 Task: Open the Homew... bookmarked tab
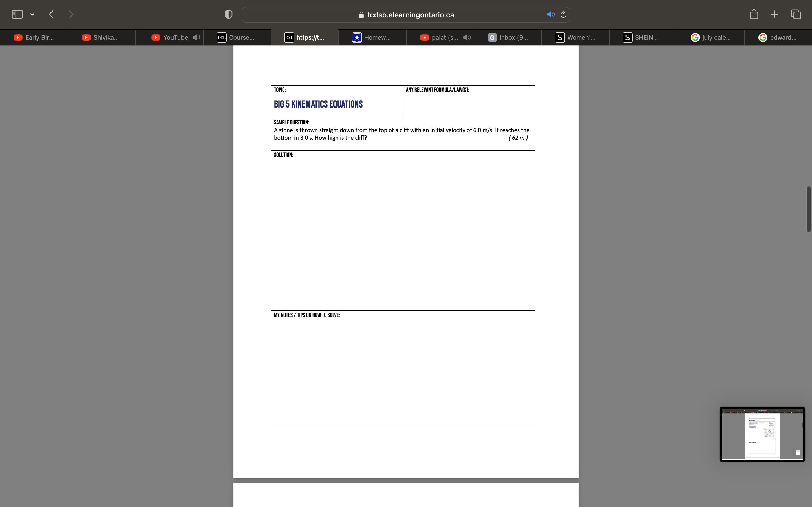[372, 37]
